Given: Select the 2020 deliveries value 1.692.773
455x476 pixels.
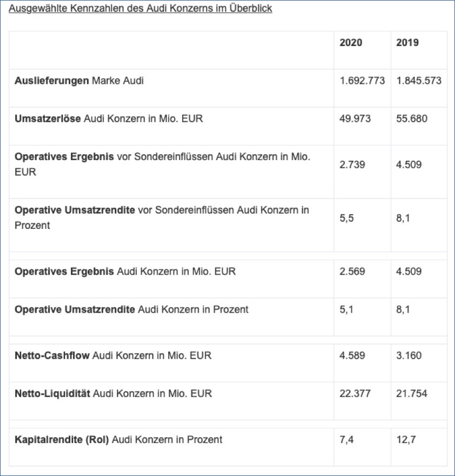Looking at the screenshot, I should (362, 81).
